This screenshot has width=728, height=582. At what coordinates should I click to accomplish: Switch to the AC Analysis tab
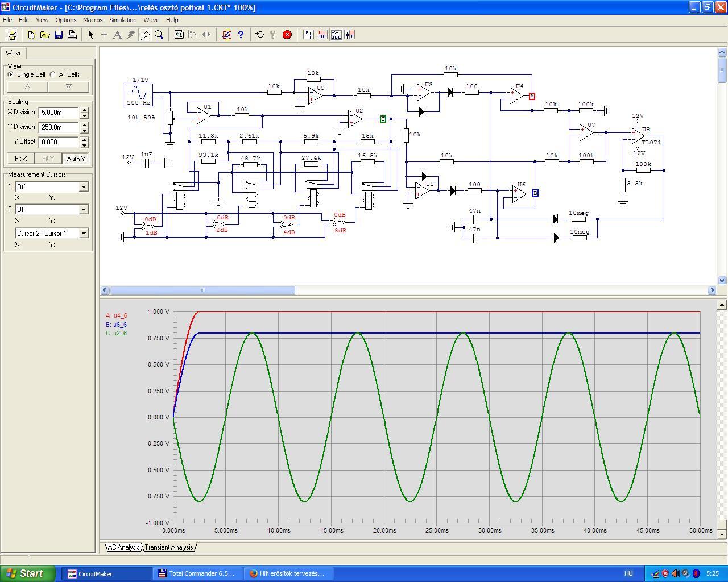click(123, 547)
